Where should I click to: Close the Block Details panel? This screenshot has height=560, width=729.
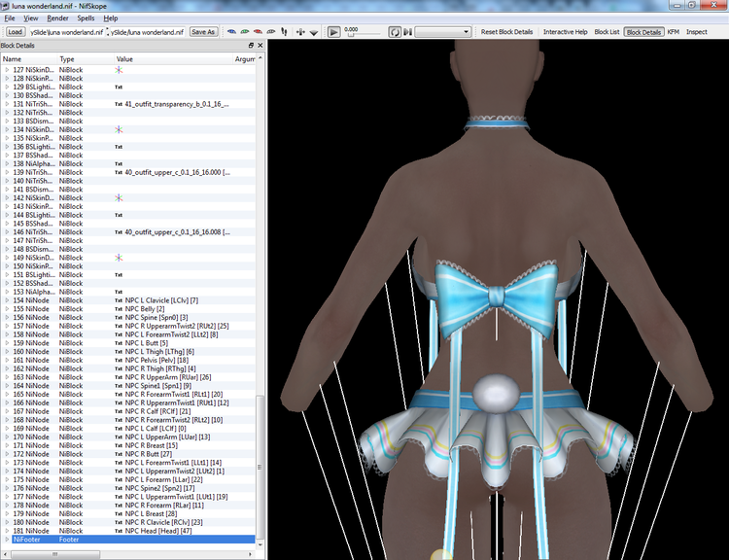coord(260,45)
